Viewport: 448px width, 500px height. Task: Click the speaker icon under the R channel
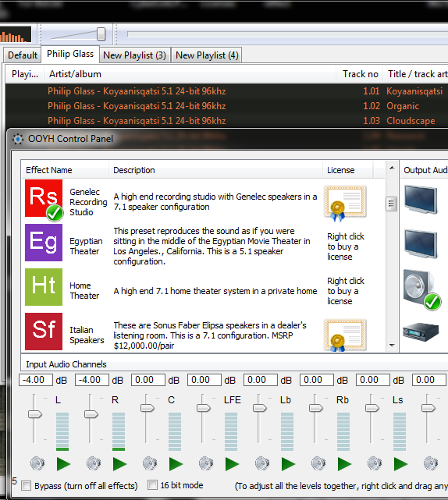click(x=93, y=463)
